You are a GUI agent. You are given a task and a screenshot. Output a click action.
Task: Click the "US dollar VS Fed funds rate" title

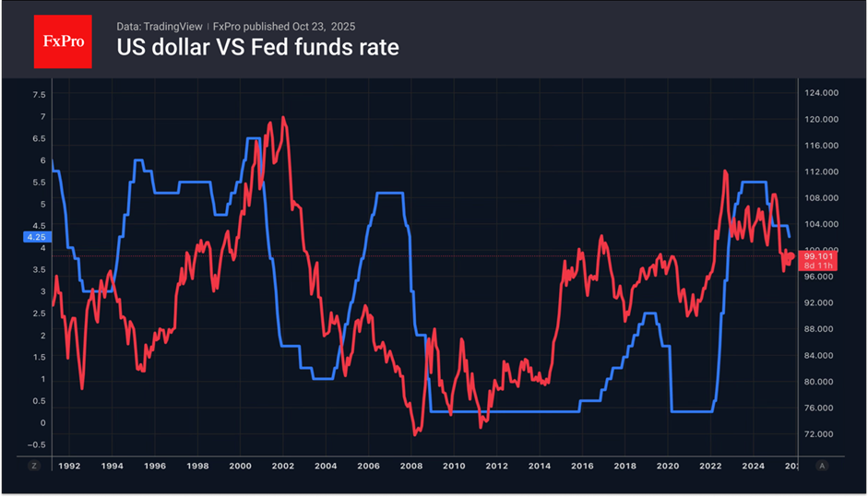[x=257, y=47]
